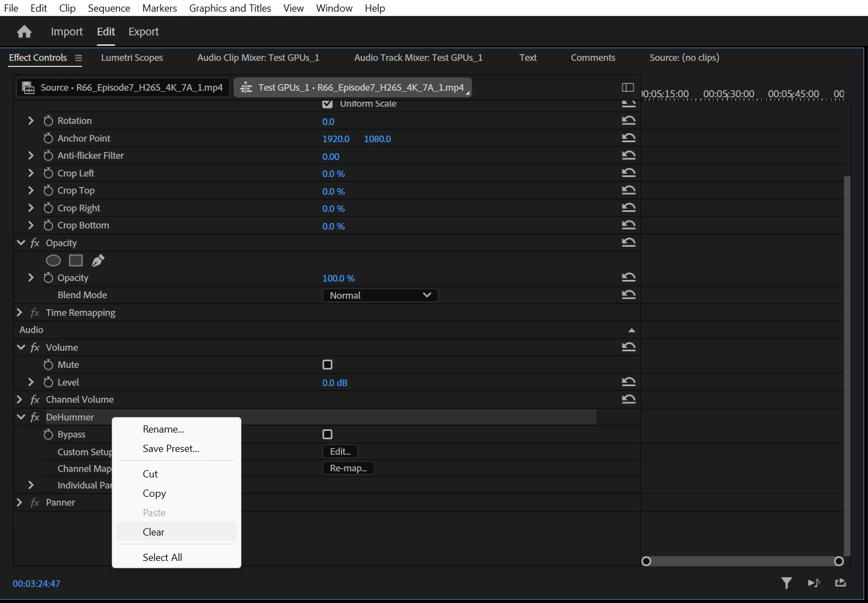
Task: Expand the Anti-flicker Filter parameter
Action: coord(31,155)
